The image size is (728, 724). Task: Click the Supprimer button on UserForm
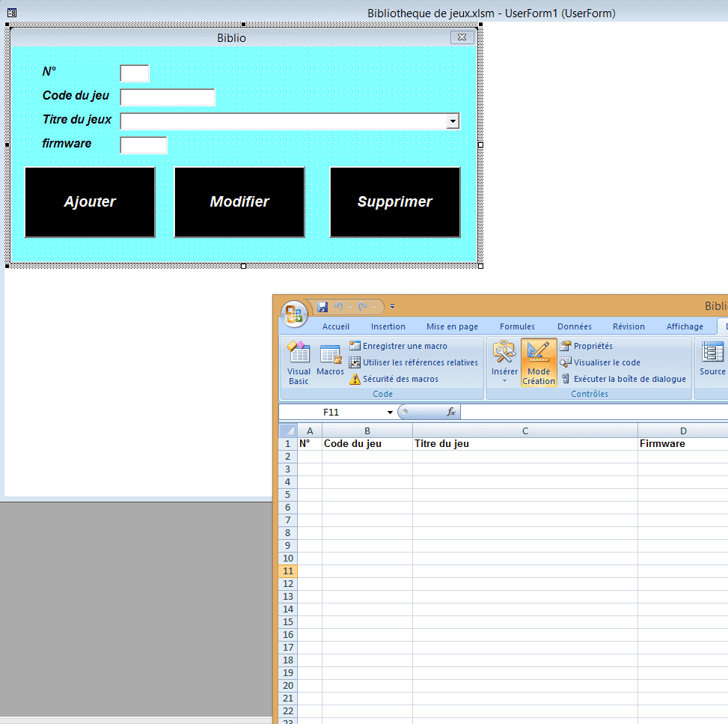click(395, 202)
